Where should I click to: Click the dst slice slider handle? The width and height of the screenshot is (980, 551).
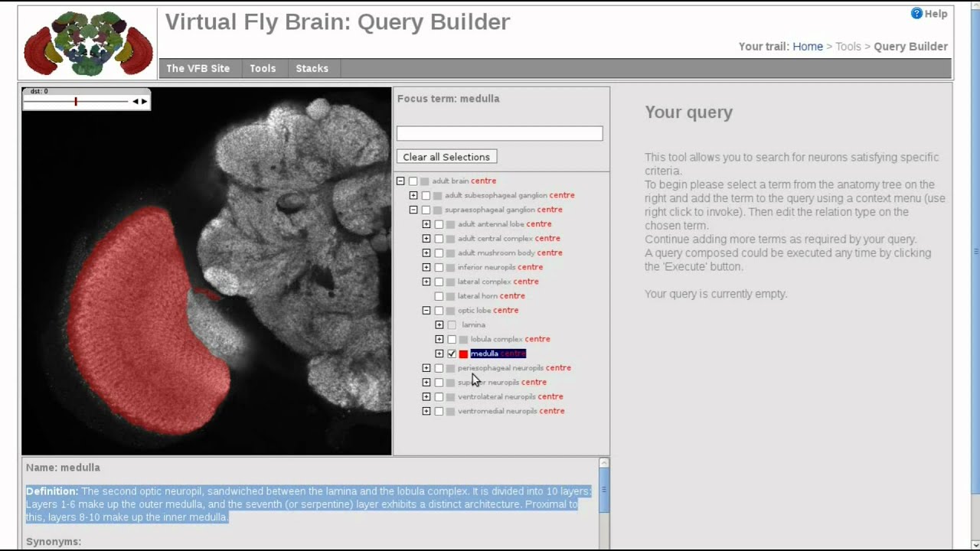coord(75,101)
